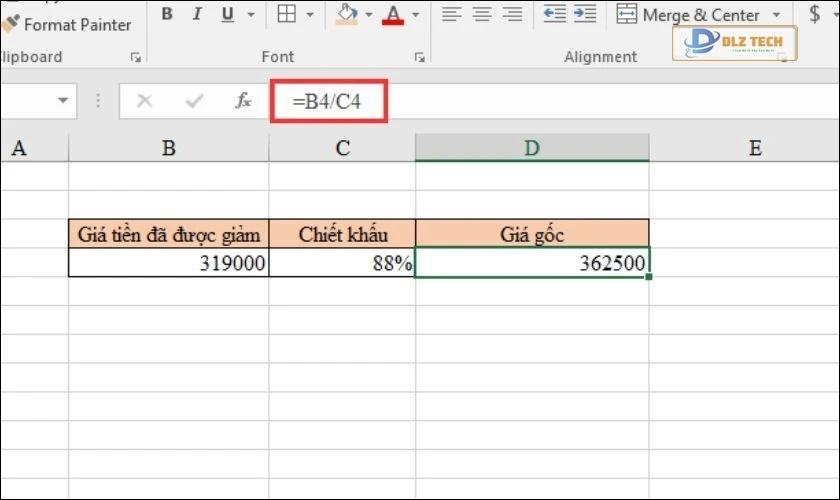
Task: Toggle underline formatting
Action: (x=226, y=14)
